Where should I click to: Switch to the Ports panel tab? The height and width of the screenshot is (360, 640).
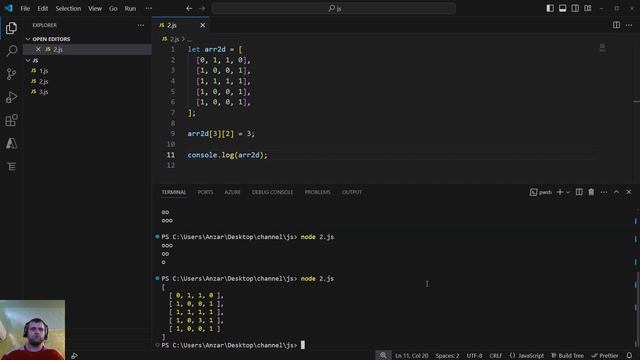pyautogui.click(x=205, y=192)
